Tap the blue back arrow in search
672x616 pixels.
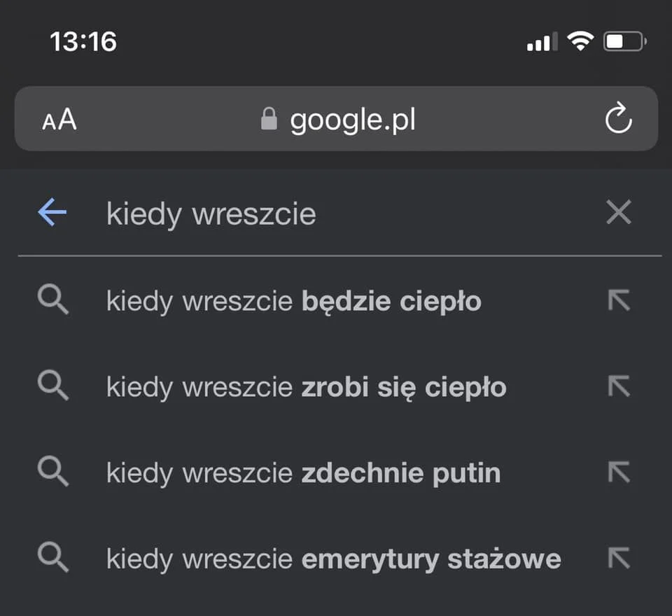[52, 212]
